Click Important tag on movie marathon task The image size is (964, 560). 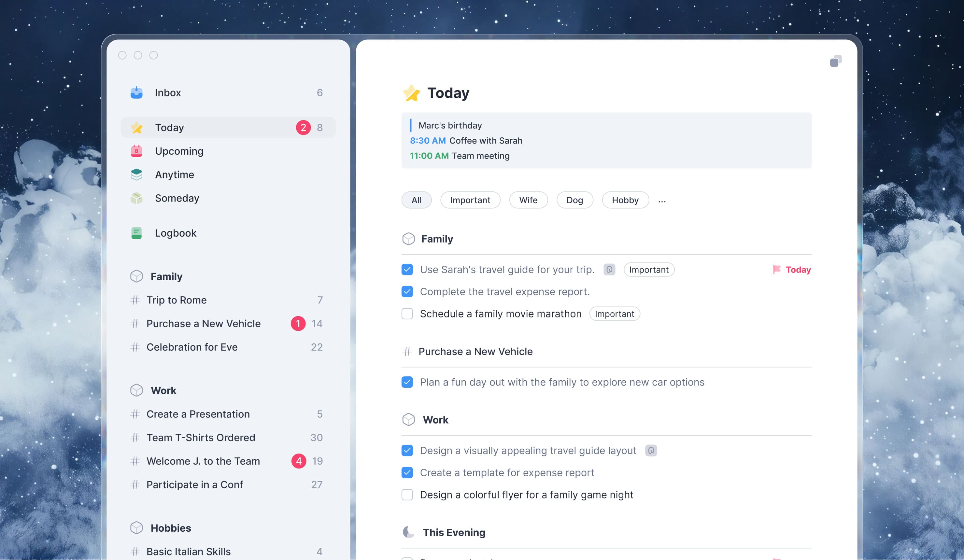[614, 314]
